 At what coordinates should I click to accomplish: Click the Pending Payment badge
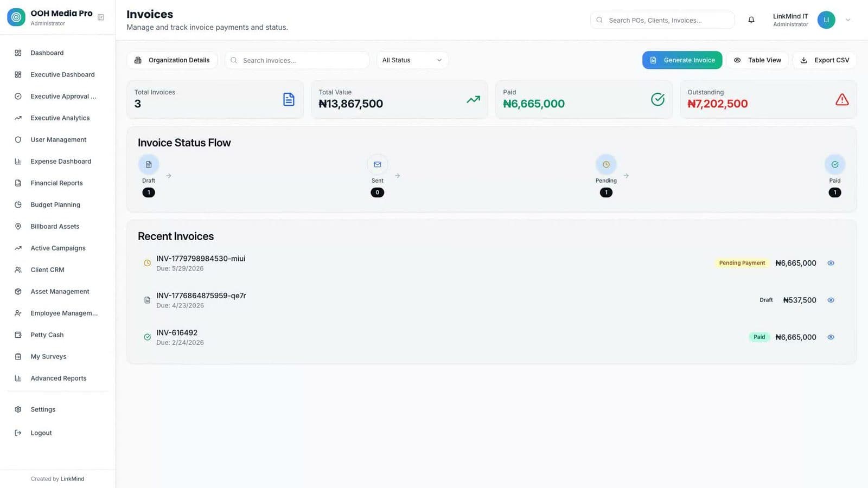pos(742,263)
